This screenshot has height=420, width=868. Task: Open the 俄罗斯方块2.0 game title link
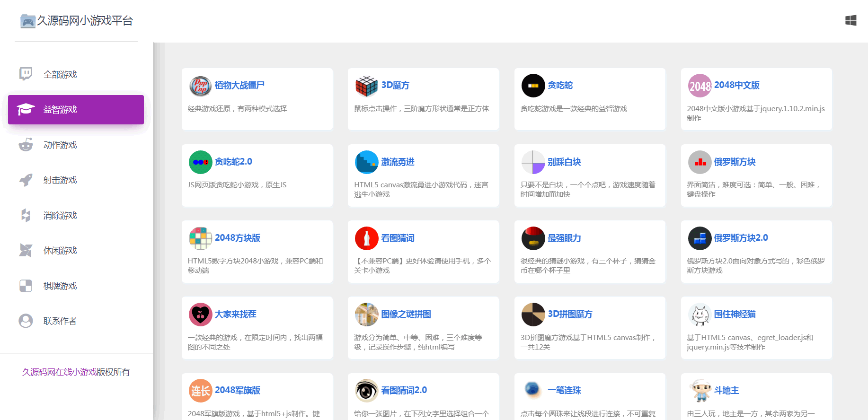[x=741, y=238]
